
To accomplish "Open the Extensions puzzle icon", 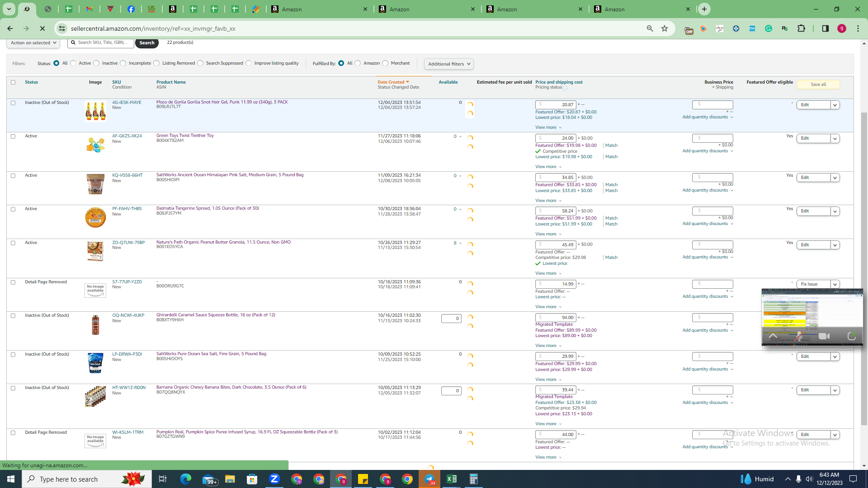I will click(802, 28).
